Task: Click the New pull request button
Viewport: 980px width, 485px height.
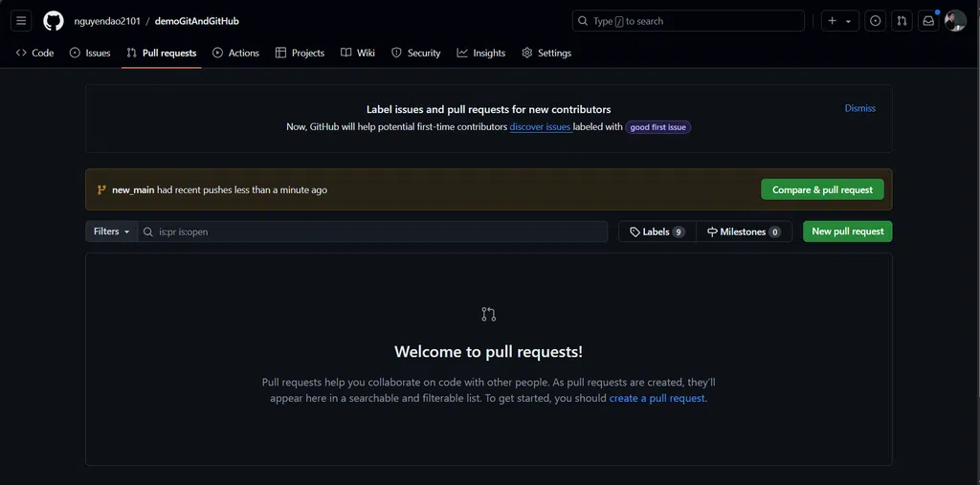Action: coord(848,231)
